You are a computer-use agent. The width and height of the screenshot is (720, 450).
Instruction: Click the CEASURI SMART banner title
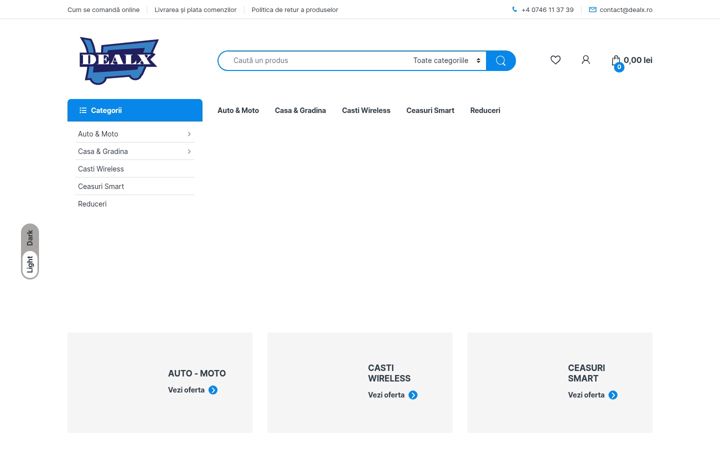click(586, 373)
